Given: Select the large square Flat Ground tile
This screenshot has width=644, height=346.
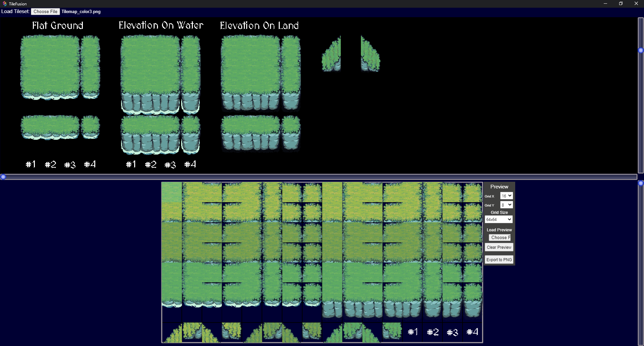Looking at the screenshot, I should click(x=50, y=67).
